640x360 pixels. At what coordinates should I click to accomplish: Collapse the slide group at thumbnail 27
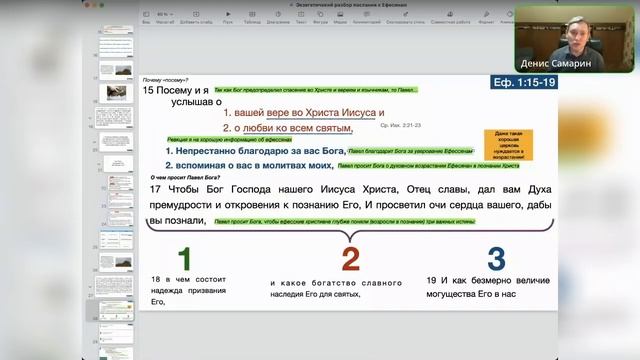click(x=90, y=287)
